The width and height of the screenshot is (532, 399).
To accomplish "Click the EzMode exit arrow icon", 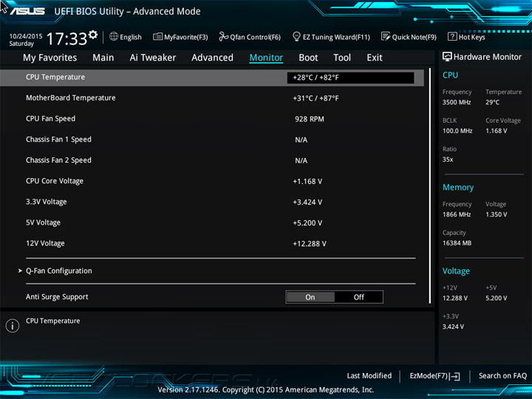I will pos(454,376).
